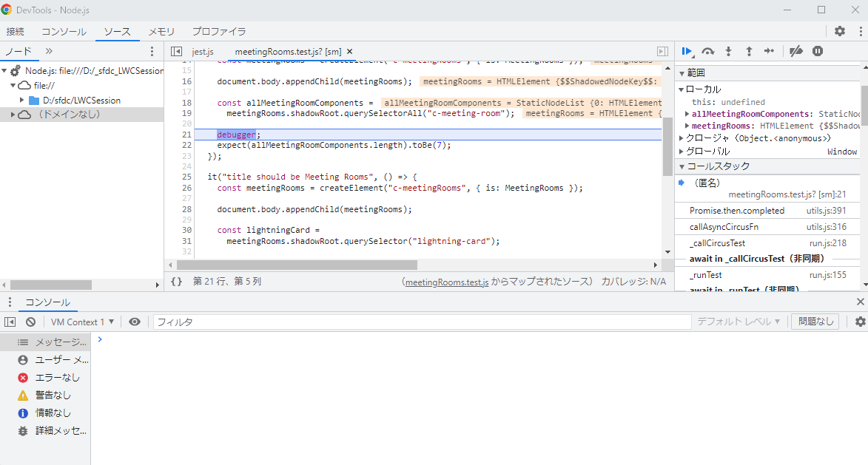868x465 pixels.
Task: Close the meetingRooms.test.js tab
Action: click(349, 52)
